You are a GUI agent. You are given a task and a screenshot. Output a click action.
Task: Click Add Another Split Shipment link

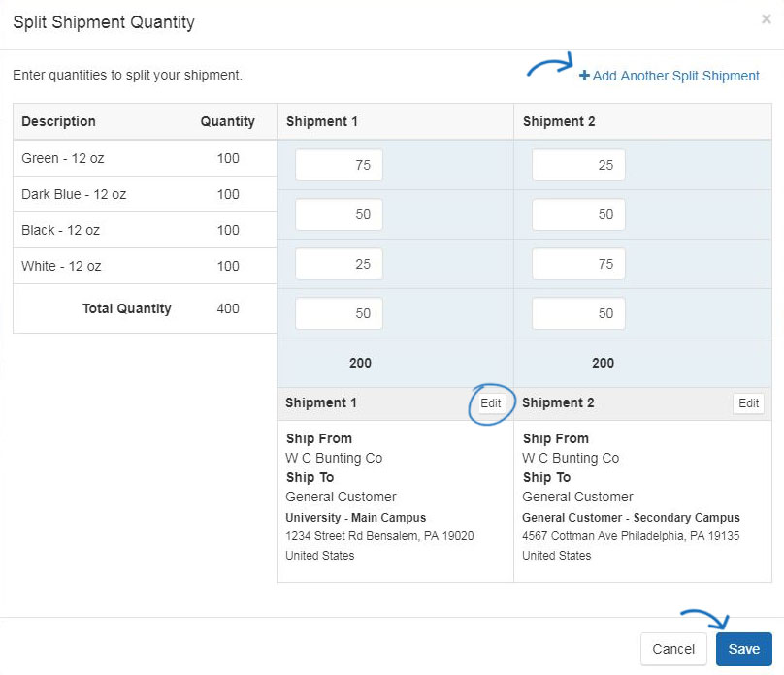pos(670,76)
